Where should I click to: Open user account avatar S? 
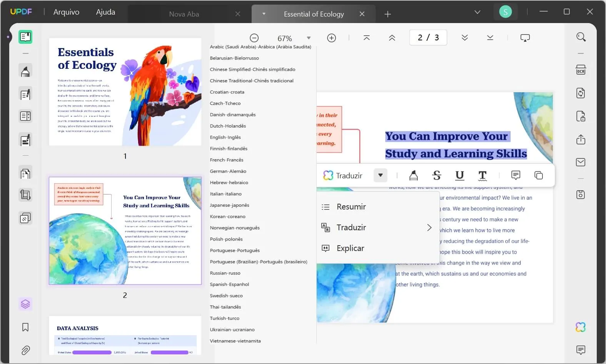tap(506, 12)
